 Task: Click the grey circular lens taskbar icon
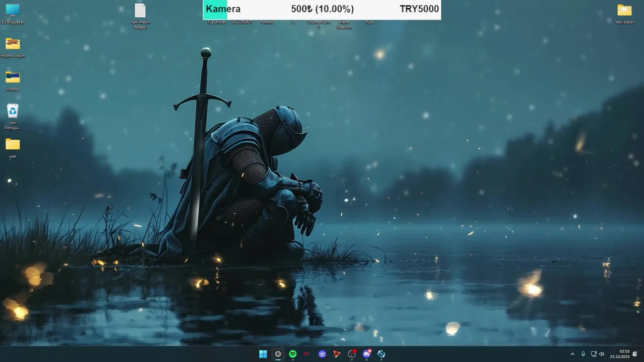tap(278, 354)
